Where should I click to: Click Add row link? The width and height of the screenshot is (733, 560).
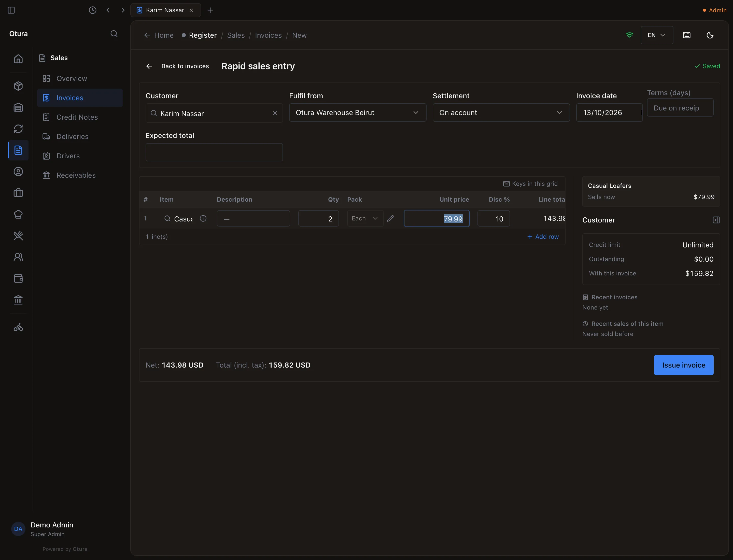543,237
